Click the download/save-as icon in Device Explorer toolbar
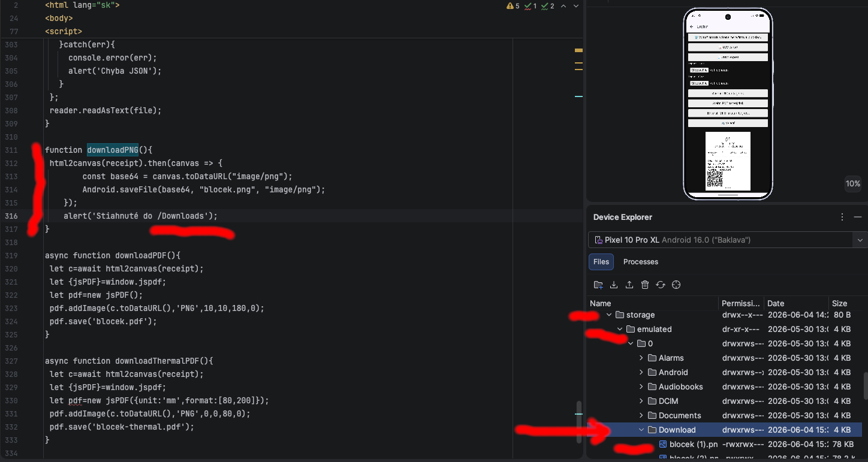This screenshot has width=868, height=462. [x=614, y=285]
